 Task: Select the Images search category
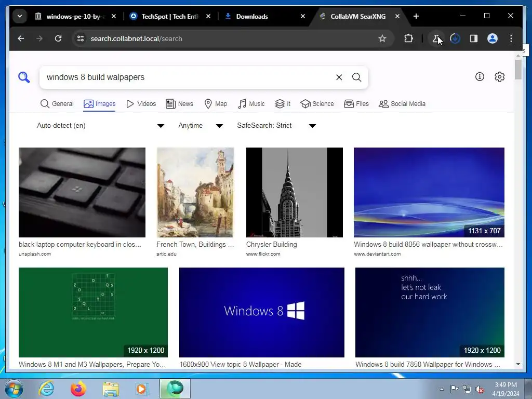point(99,104)
